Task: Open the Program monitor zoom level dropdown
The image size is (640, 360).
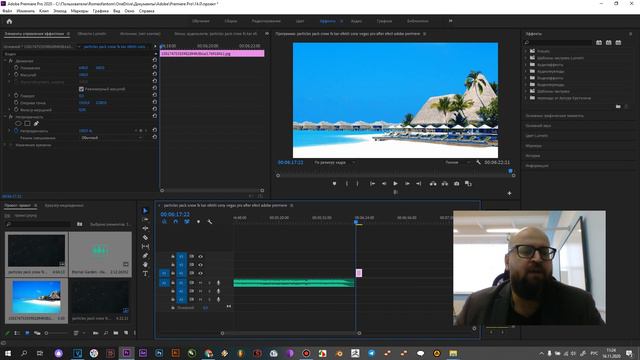Action: [x=334, y=162]
